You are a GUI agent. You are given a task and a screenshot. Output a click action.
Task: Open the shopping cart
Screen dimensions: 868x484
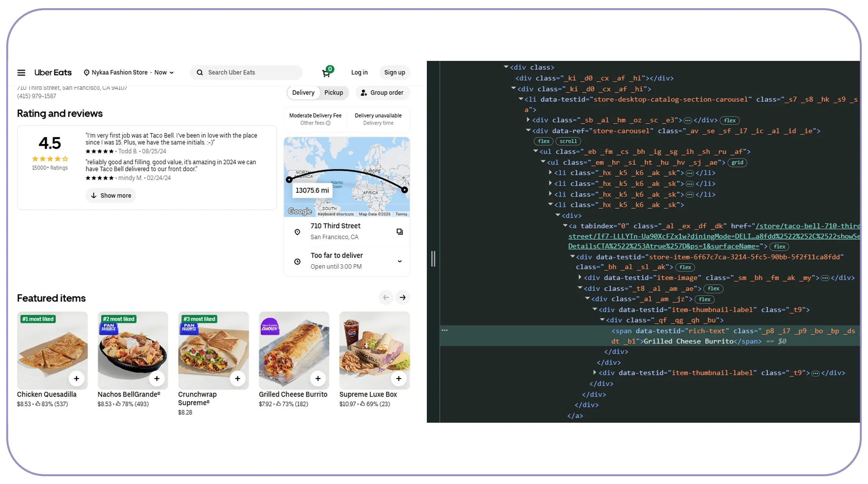click(x=326, y=73)
